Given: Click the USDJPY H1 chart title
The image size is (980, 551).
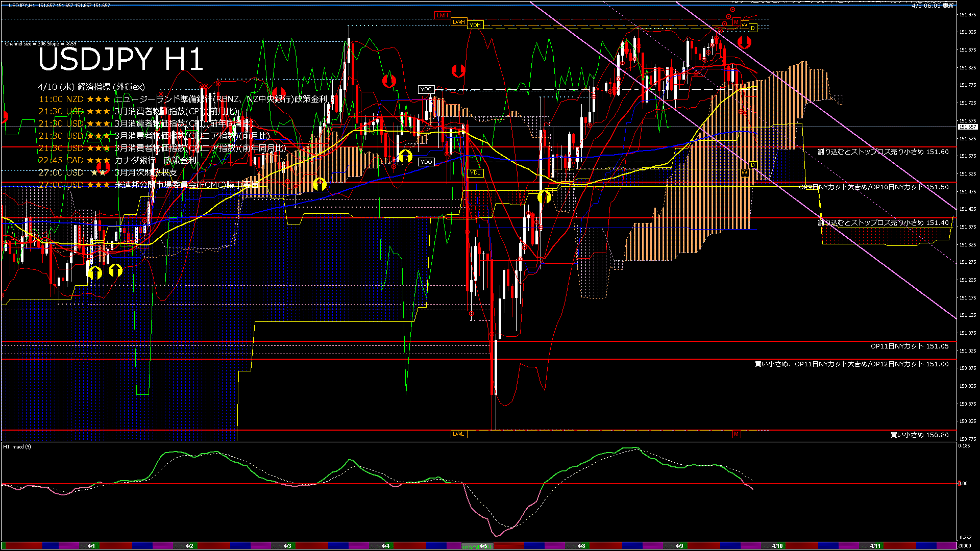Looking at the screenshot, I should point(121,59).
